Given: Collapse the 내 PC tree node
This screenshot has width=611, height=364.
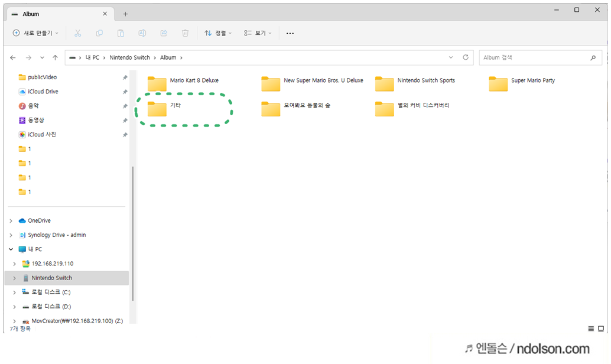Looking at the screenshot, I should click(11, 249).
